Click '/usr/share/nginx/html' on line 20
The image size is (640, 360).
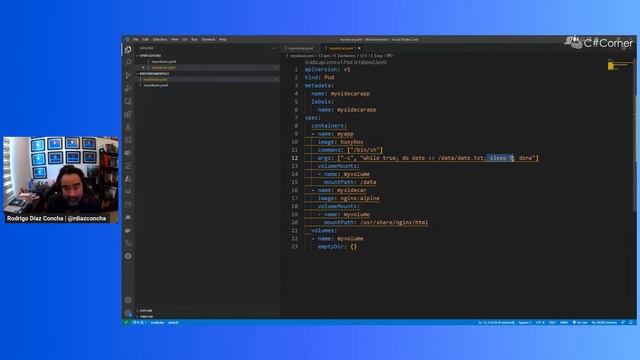[x=394, y=222]
